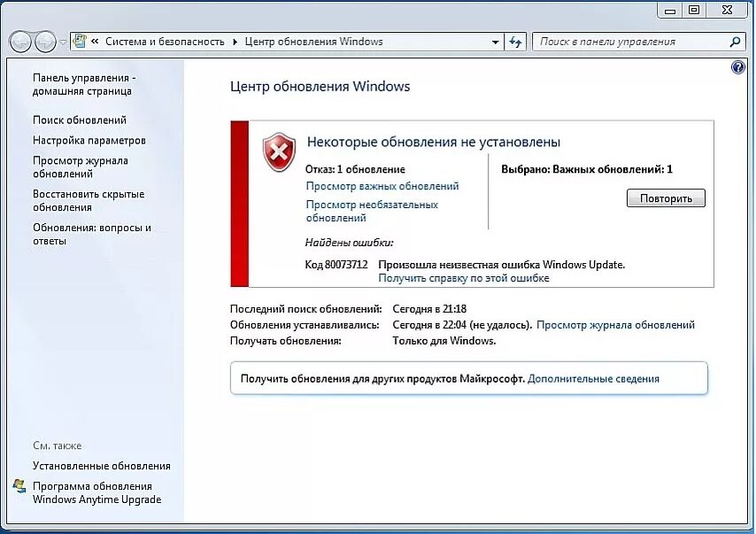
Task: Open 'Обновления: вопросы и ответы'
Action: coord(92,234)
